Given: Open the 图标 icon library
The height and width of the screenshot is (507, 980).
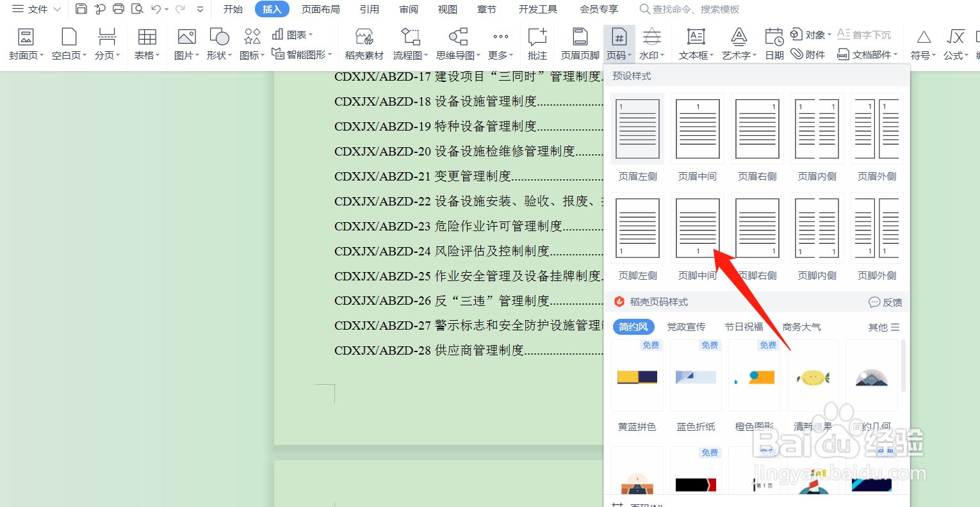Looking at the screenshot, I should [x=252, y=44].
